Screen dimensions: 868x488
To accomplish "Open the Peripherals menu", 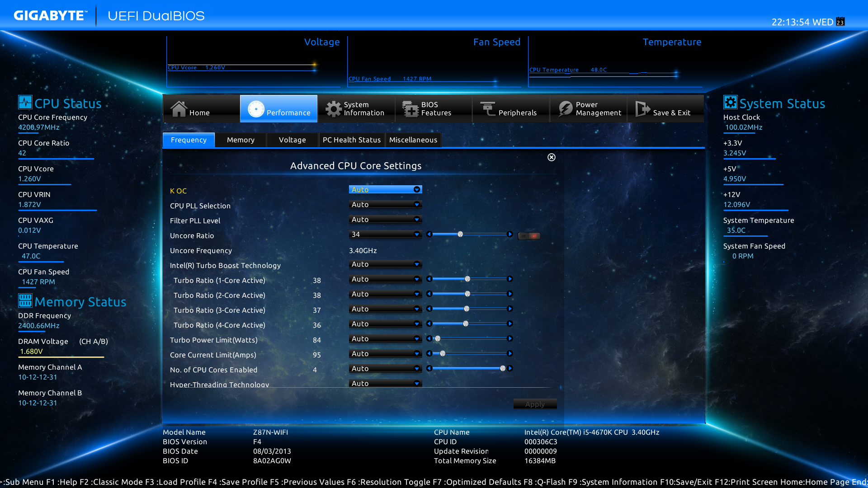I will [x=510, y=109].
